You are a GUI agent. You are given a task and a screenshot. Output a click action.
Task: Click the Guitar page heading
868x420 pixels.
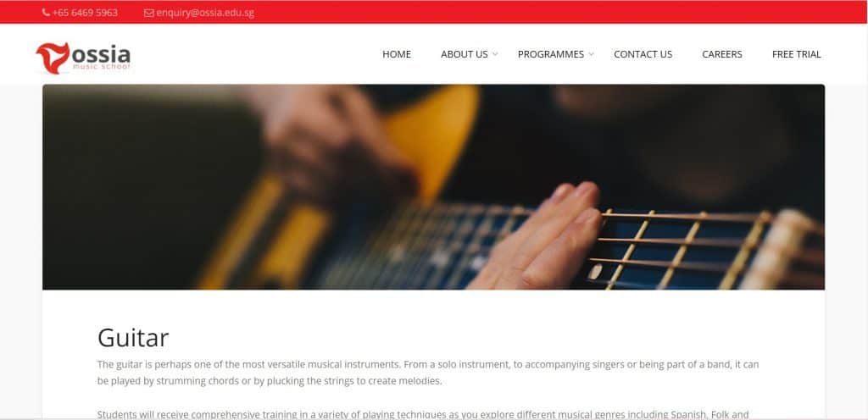tap(133, 338)
